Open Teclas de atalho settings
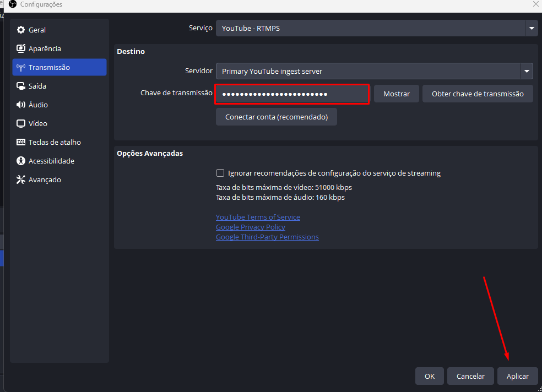The height and width of the screenshot is (392, 542). 59,142
